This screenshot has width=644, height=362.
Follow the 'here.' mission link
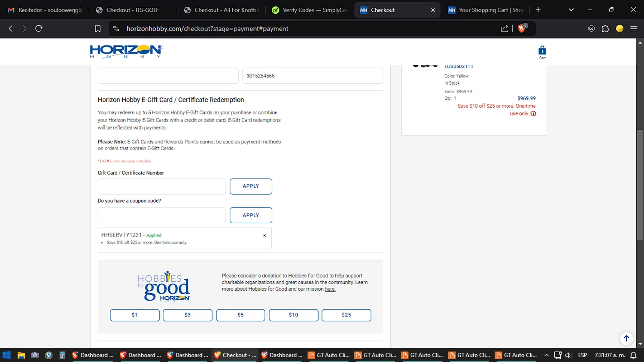(330, 289)
